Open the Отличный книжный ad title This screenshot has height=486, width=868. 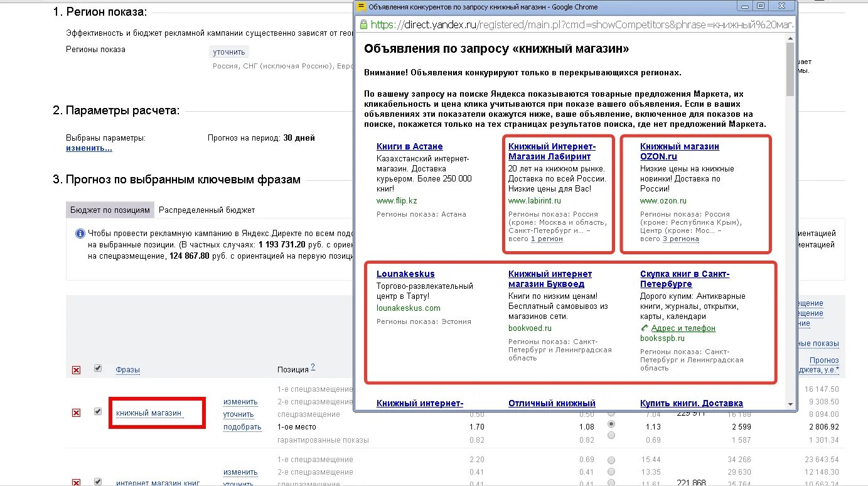[x=552, y=403]
